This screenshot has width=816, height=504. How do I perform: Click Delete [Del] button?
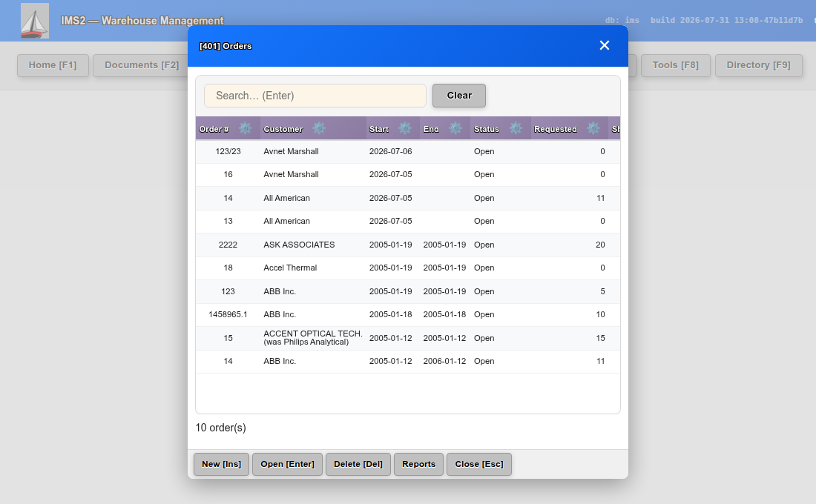358,464
